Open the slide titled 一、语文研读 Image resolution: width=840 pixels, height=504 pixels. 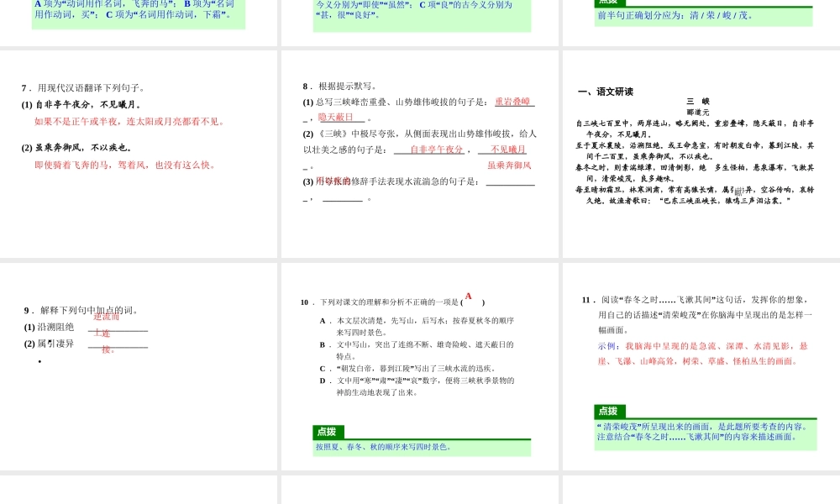point(701,155)
